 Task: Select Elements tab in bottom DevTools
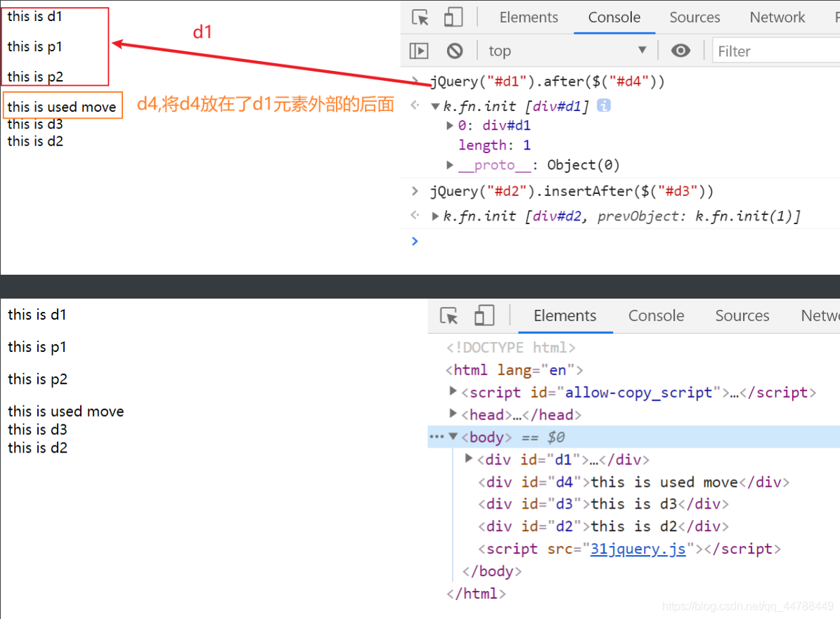point(564,315)
